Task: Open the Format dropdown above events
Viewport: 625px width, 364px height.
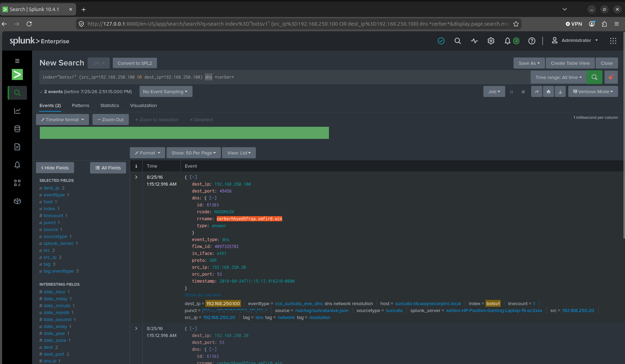Action: (x=147, y=153)
